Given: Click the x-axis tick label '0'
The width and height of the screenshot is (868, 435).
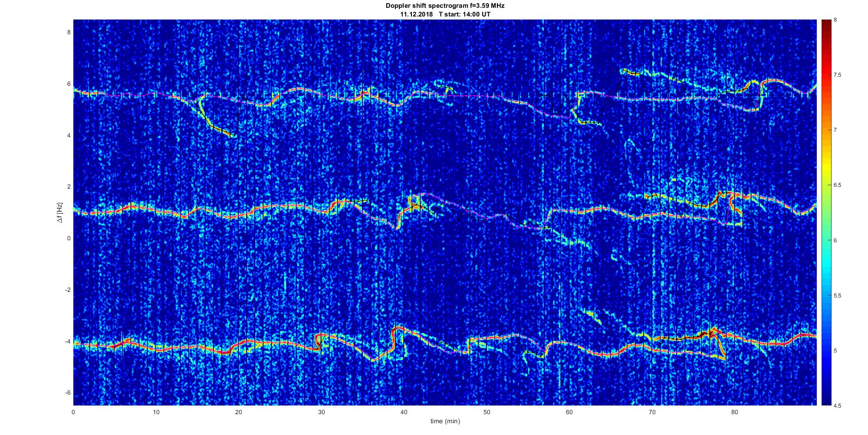Looking at the screenshot, I should tap(73, 412).
